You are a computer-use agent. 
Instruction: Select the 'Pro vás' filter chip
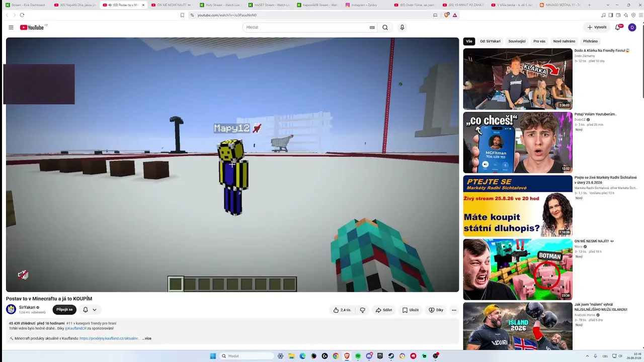pos(539,41)
